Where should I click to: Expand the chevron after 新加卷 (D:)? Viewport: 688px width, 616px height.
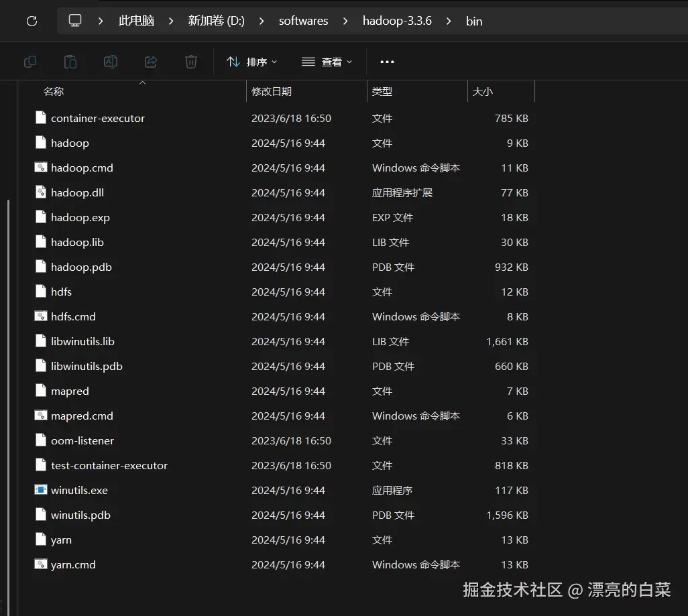pos(262,21)
